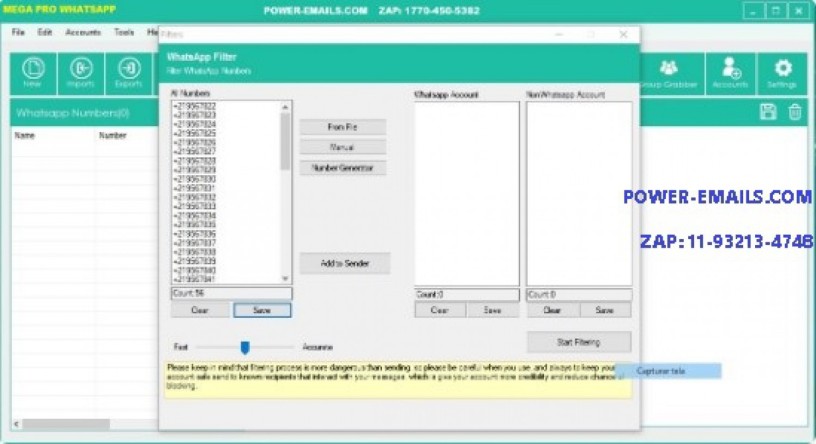Open the Accounts menu in menu bar

tap(83, 32)
